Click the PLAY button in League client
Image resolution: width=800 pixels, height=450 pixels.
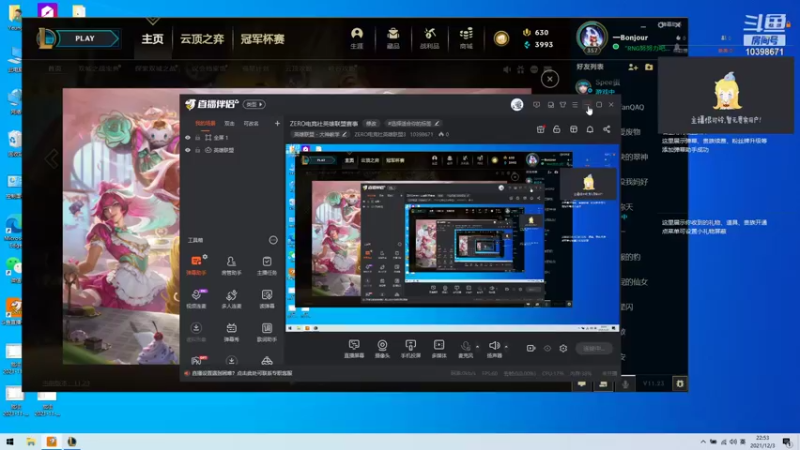85,38
